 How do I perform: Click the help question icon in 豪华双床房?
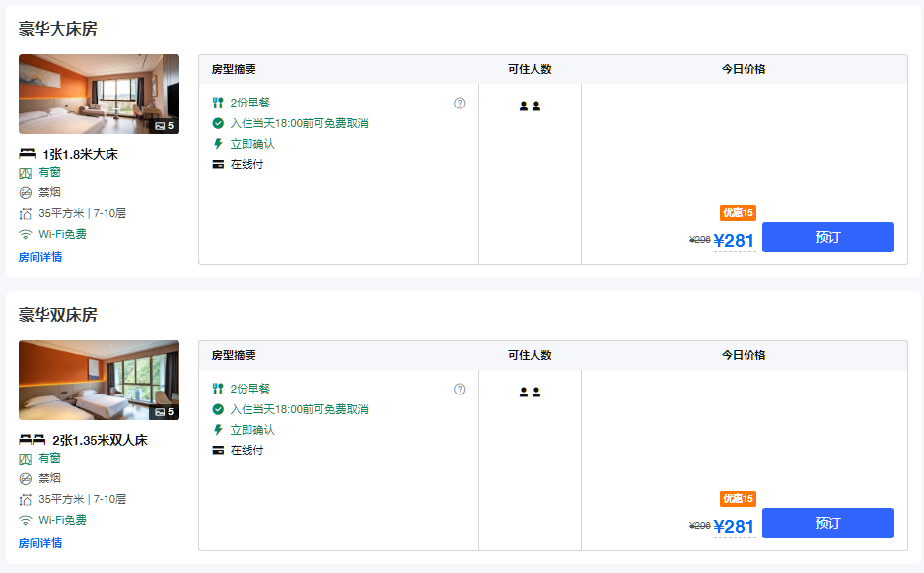460,390
